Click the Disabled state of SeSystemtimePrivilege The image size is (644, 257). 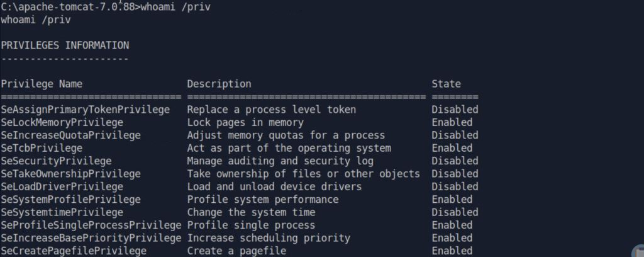pos(455,212)
